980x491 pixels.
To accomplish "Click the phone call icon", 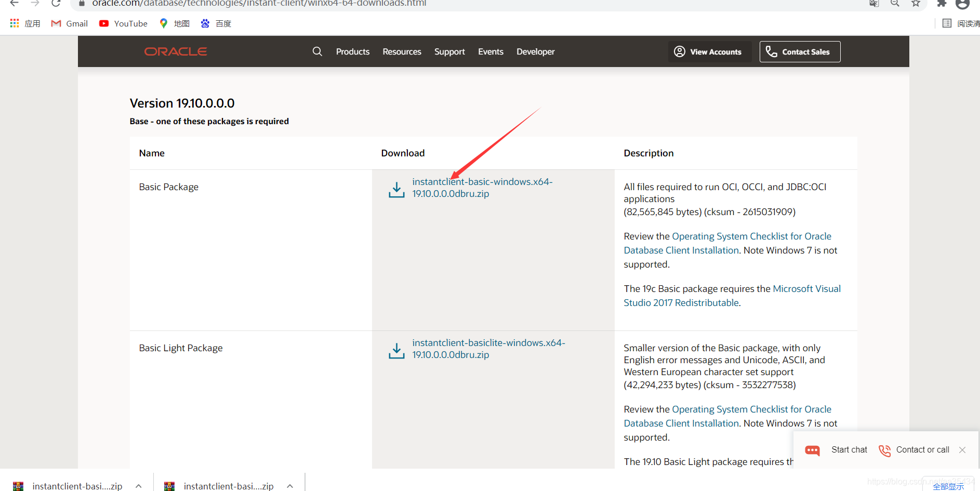I will [884, 450].
